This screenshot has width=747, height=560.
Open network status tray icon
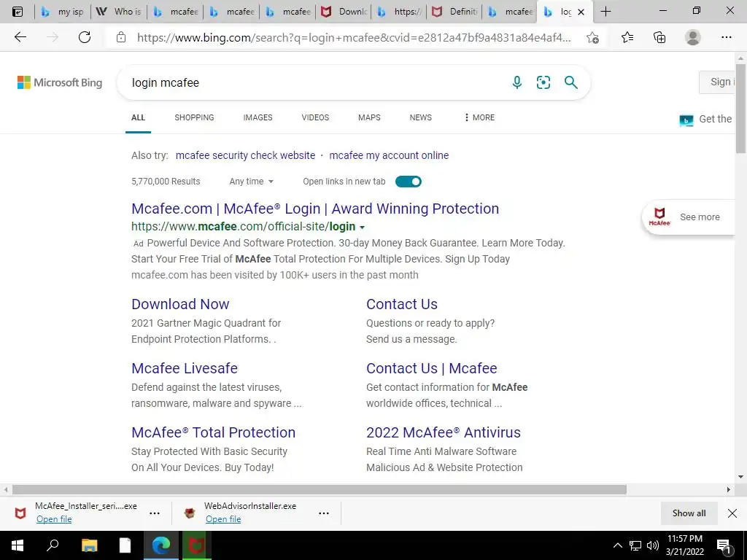click(x=635, y=545)
